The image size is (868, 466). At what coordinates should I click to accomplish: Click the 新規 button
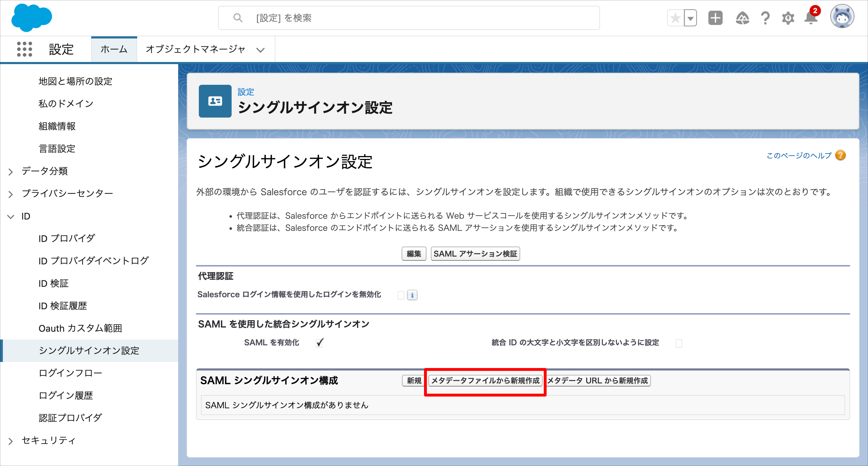pyautogui.click(x=414, y=380)
